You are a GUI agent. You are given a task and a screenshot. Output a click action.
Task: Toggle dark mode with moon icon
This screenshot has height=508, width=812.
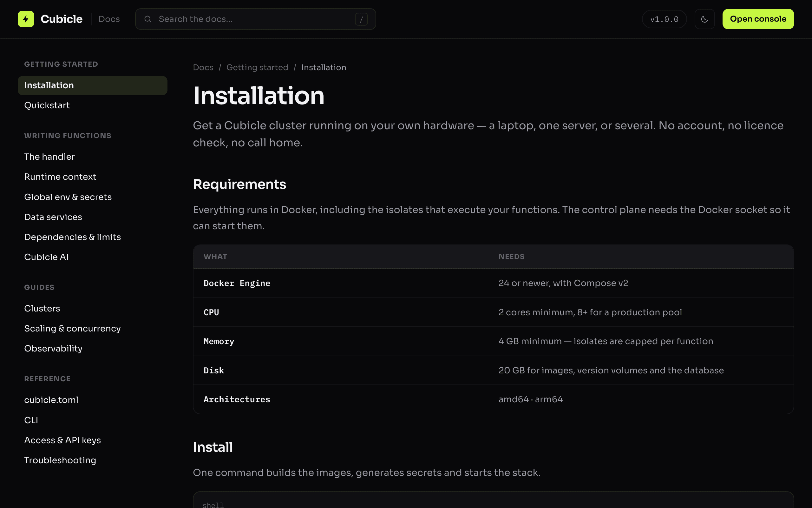tap(704, 19)
